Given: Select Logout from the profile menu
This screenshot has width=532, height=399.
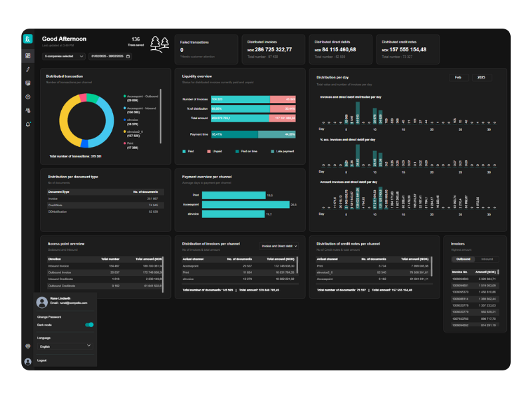Looking at the screenshot, I should [42, 360].
